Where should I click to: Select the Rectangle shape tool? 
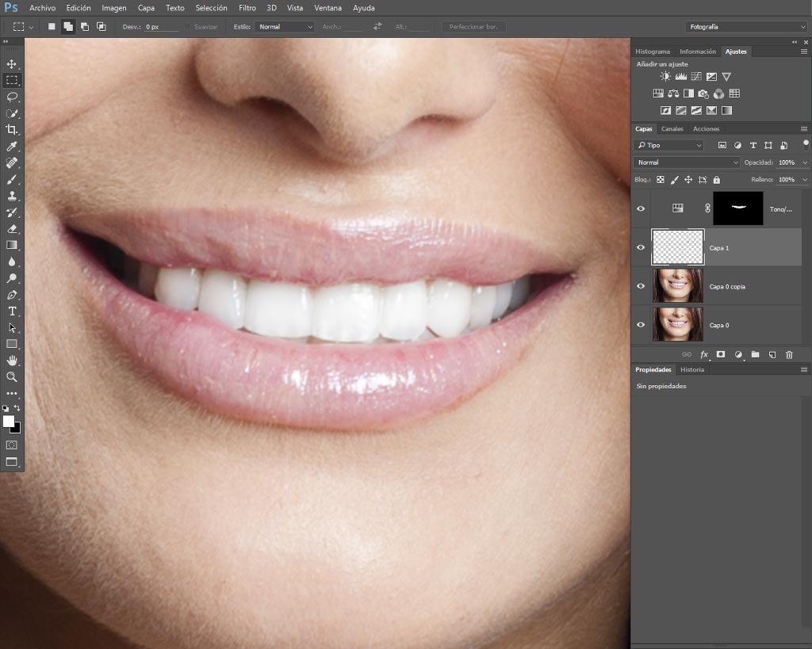[11, 344]
